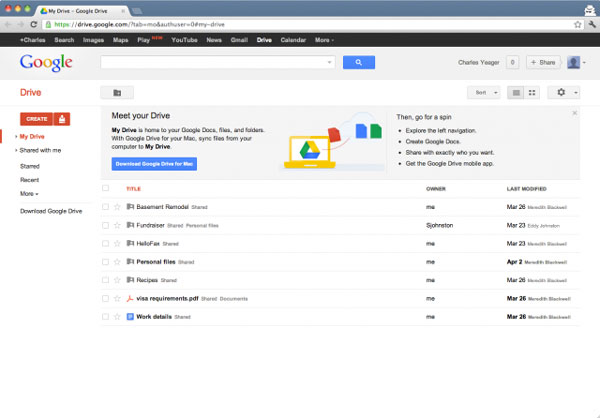The image size is (600, 418).
Task: Click inside the Drive search field
Action: [x=213, y=62]
